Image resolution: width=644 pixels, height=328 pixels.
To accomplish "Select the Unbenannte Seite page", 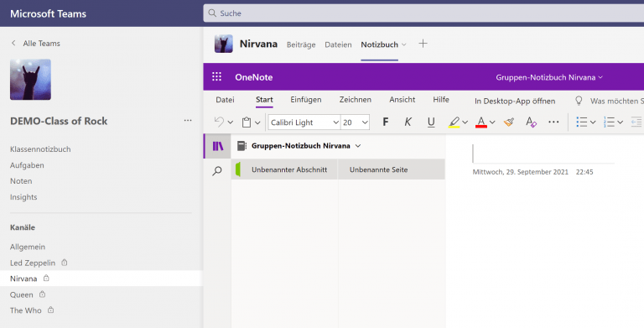I will pyautogui.click(x=392, y=169).
